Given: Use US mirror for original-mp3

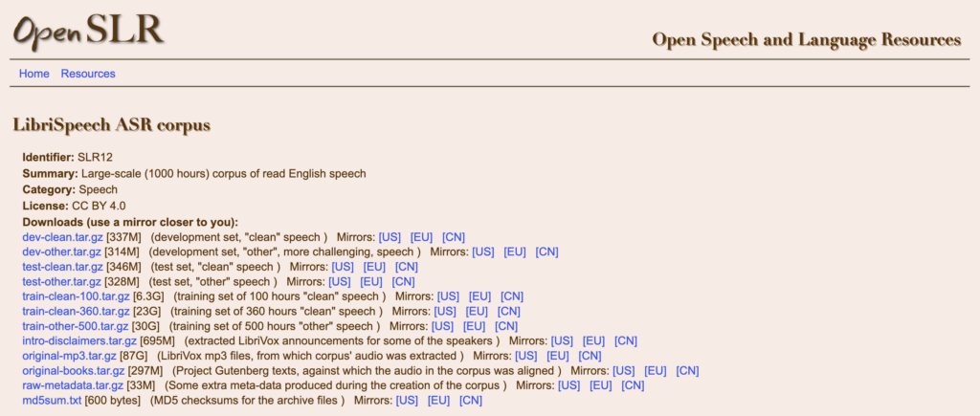Looking at the screenshot, I should tap(526, 356).
